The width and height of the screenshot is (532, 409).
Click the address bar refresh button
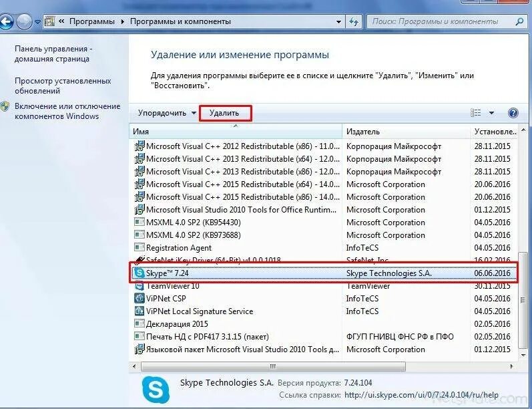pos(354,22)
